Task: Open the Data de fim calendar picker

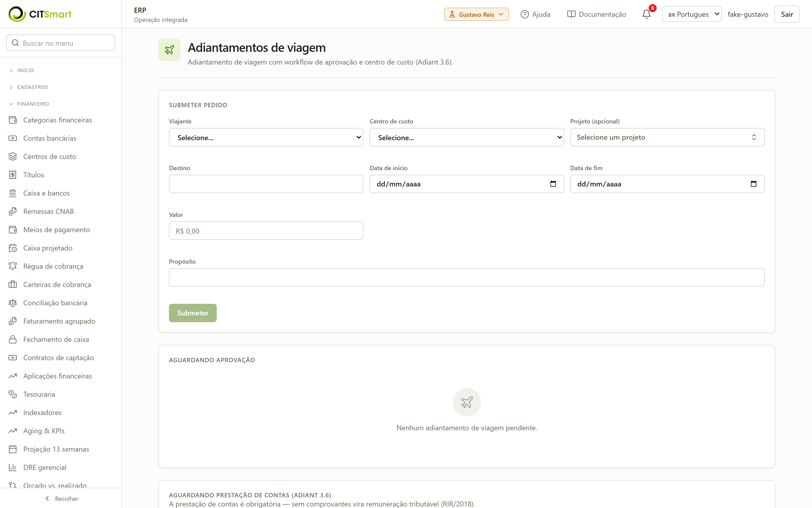Action: pyautogui.click(x=754, y=184)
